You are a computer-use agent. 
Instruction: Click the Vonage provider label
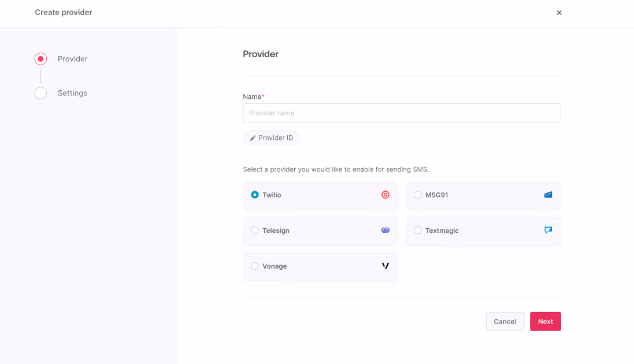tap(275, 266)
